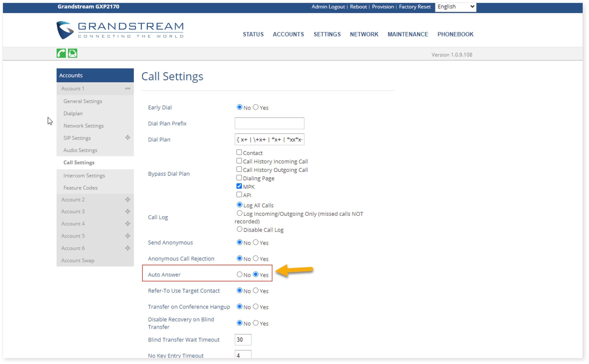589x364 pixels.
Task: Expand SIP Settings submenu
Action: click(x=128, y=138)
